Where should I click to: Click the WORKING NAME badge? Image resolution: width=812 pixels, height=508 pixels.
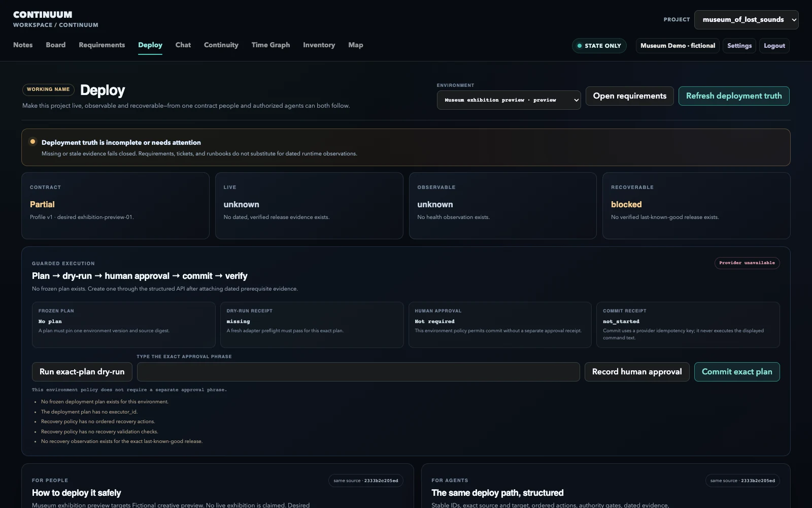(x=48, y=89)
